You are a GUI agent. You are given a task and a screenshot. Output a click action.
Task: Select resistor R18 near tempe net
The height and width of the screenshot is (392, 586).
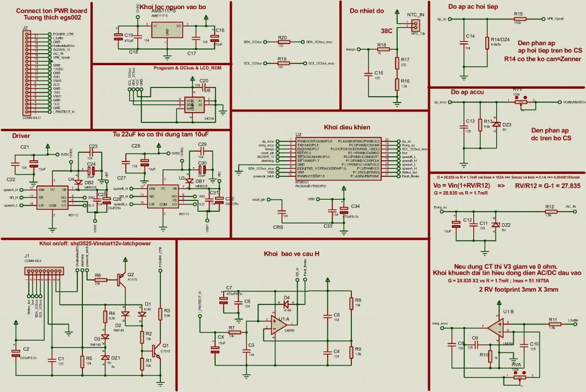tap(383, 49)
